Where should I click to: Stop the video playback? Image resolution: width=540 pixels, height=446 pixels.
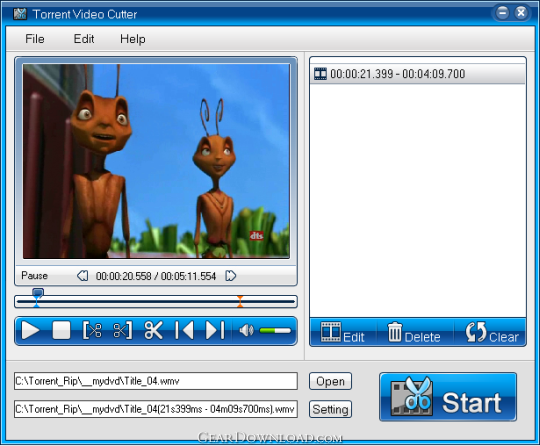pyautogui.click(x=61, y=330)
